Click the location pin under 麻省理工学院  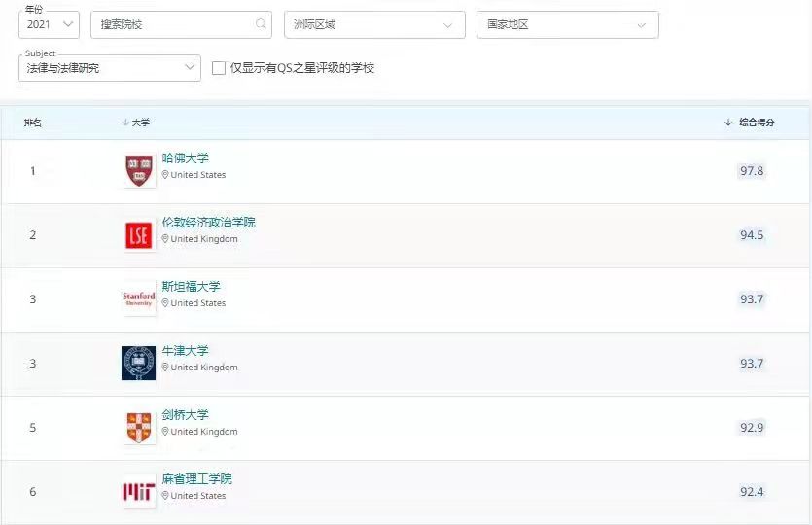point(165,496)
